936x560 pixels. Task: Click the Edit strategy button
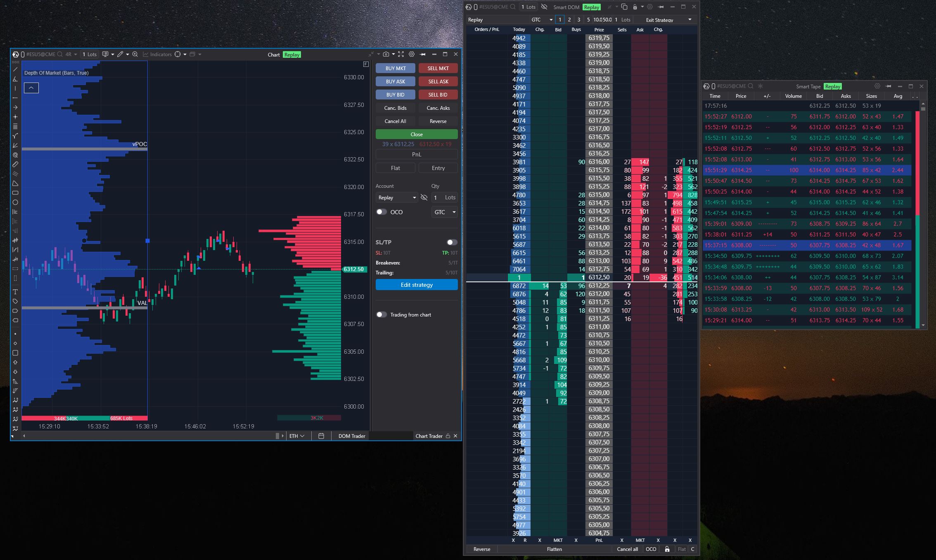click(417, 285)
